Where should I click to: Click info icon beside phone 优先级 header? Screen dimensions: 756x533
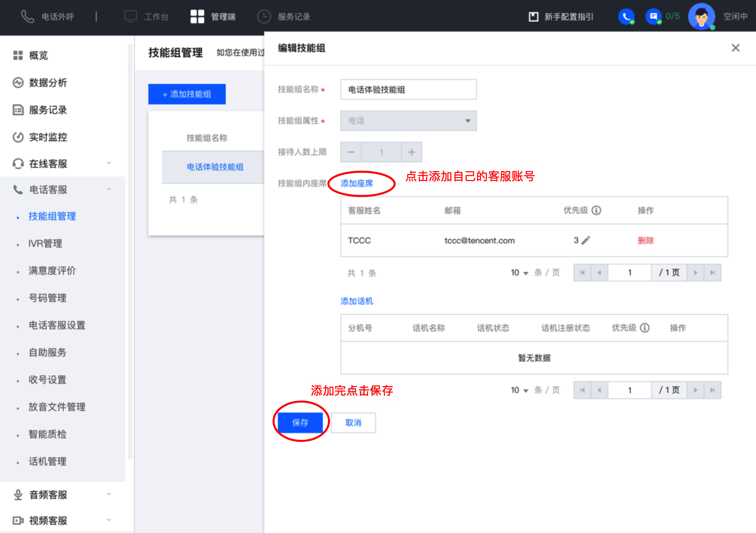pyautogui.click(x=645, y=328)
